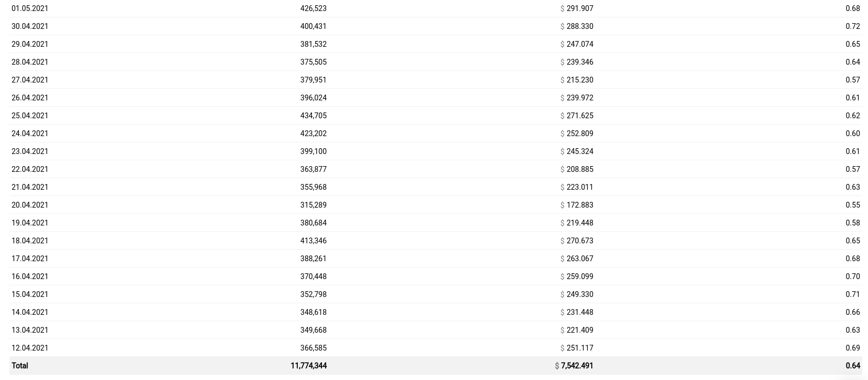Click the 315,289 count value
Image resolution: width=868 pixels, height=380 pixels.
tap(314, 205)
